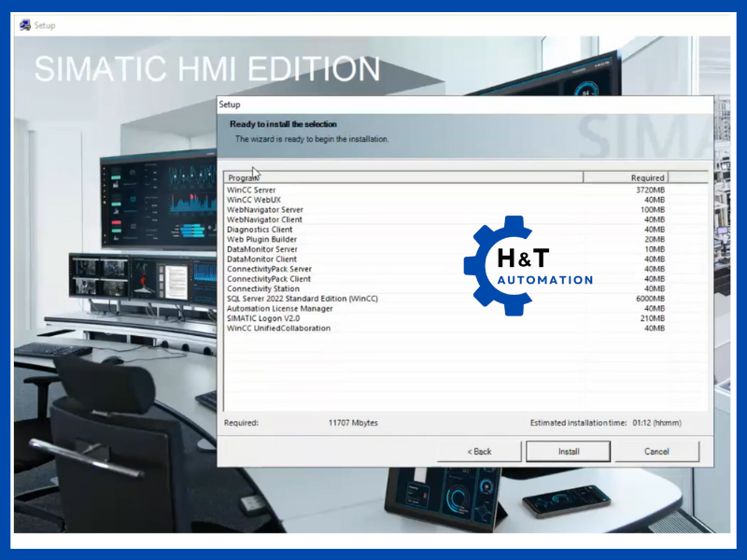747x560 pixels.
Task: Select the WinCC UnifiedCollaboration row
Action: click(x=278, y=328)
